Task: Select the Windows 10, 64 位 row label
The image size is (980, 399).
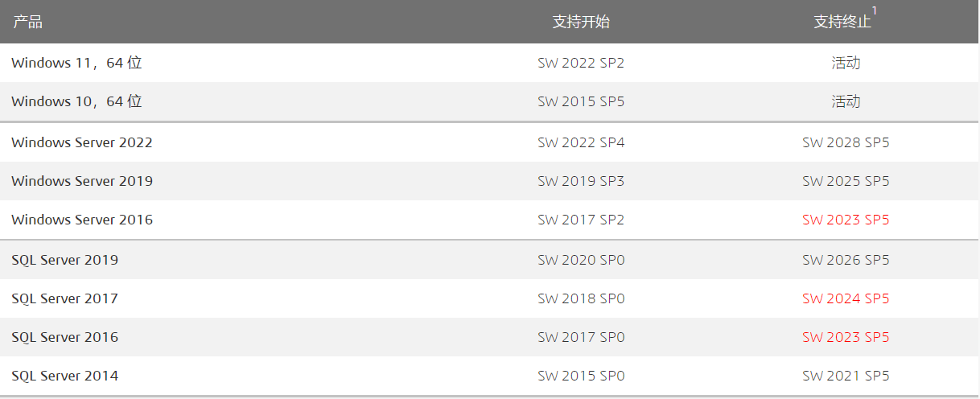Action: click(x=76, y=101)
